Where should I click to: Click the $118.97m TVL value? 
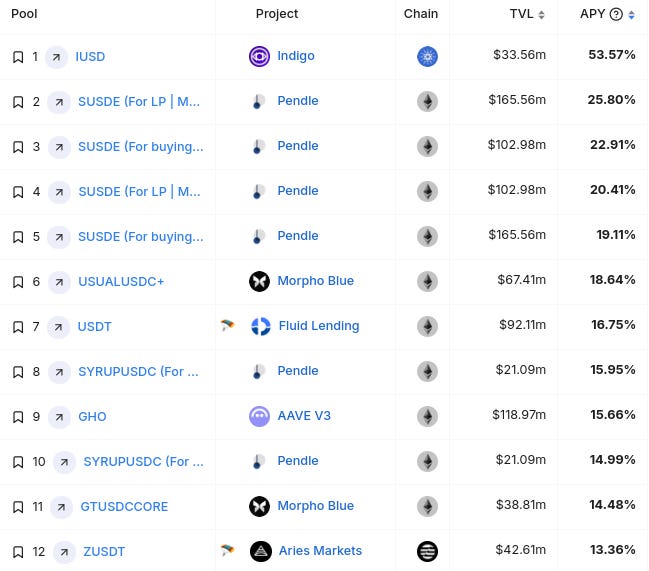tap(519, 415)
